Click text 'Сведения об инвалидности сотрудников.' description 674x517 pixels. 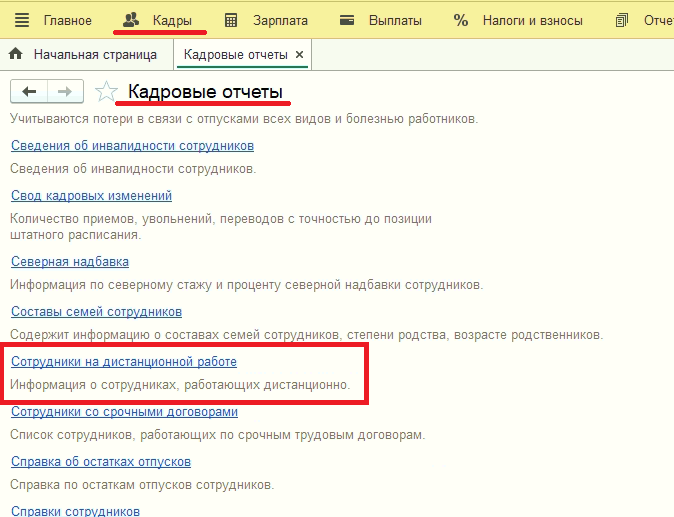(133, 169)
